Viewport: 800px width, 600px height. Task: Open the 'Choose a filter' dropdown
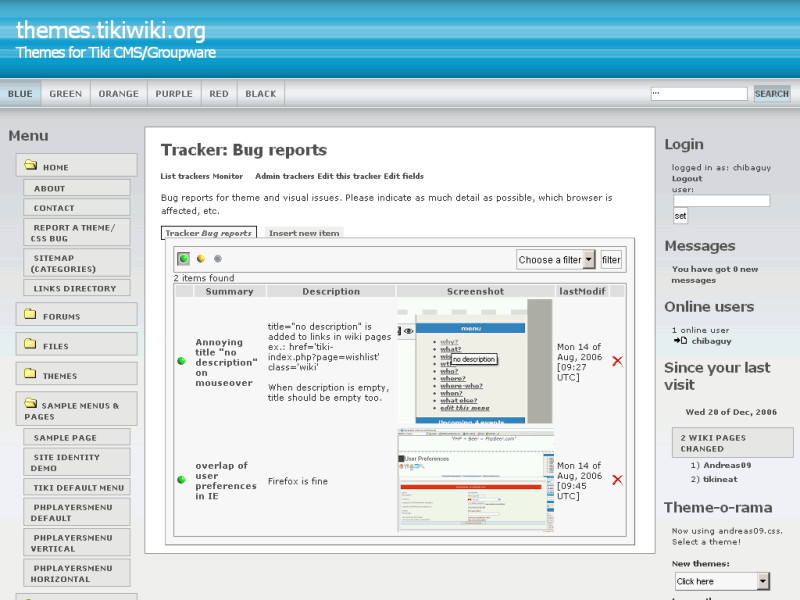(x=555, y=259)
